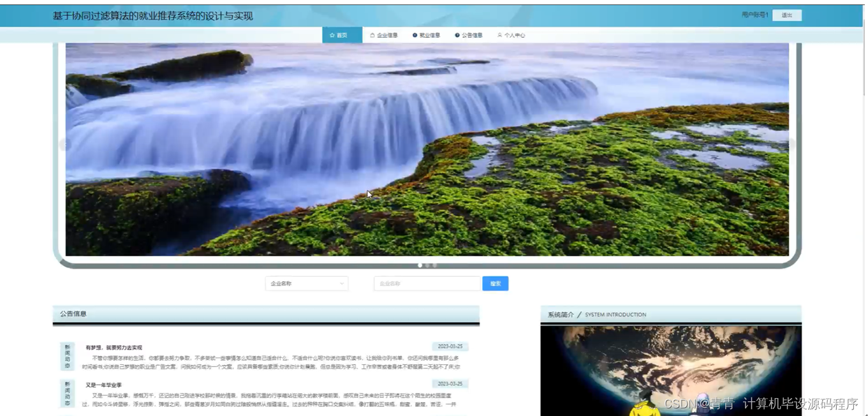Click the 新闻动态 tag beside 有梦想 article
This screenshot has height=416, width=868.
(x=68, y=357)
